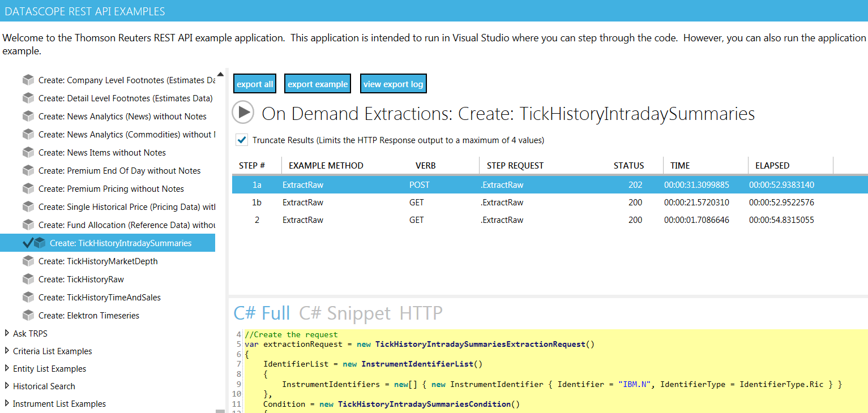Click cube icon beside TickHistoryRaw

click(28, 279)
